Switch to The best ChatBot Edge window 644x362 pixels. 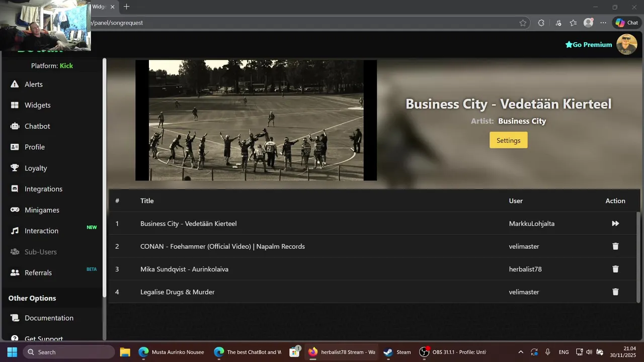tap(248, 352)
